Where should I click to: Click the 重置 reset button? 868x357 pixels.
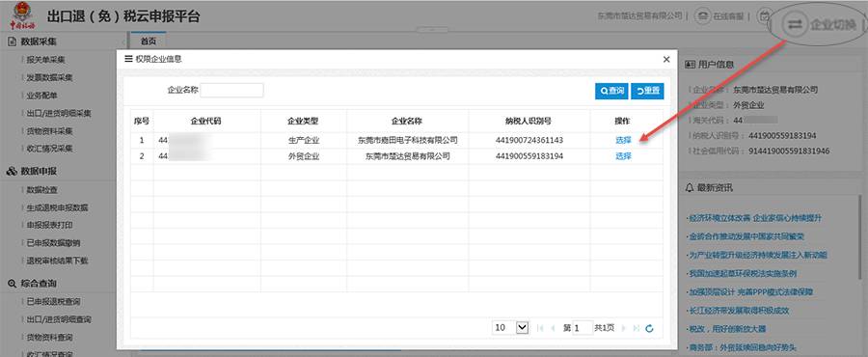tap(647, 91)
